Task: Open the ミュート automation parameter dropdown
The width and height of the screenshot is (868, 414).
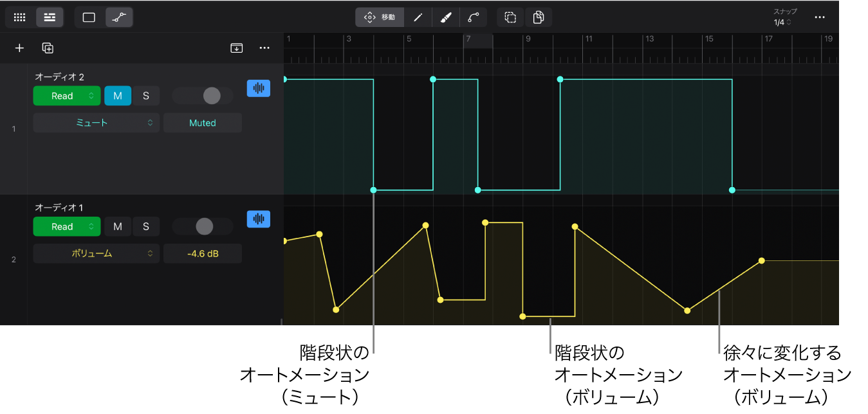Action: [96, 123]
